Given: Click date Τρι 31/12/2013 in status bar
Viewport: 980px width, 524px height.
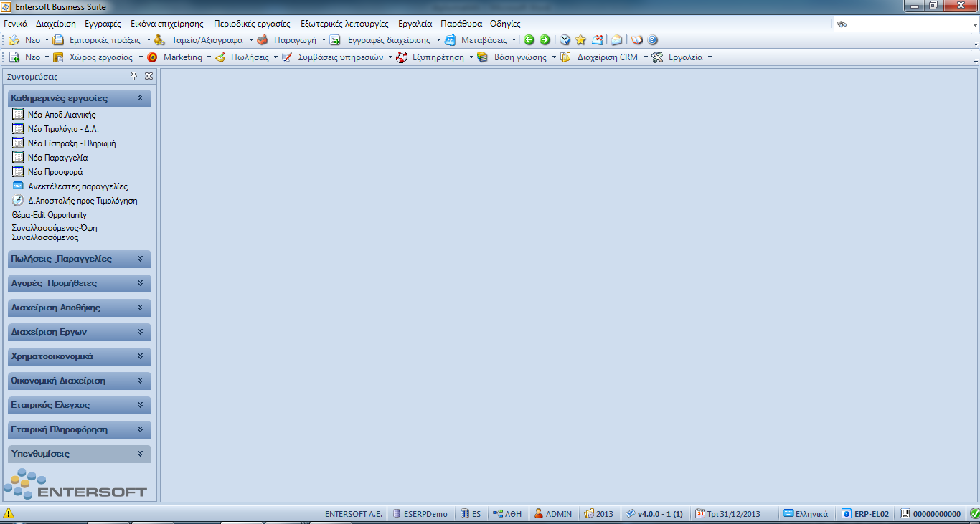Looking at the screenshot, I should click(727, 513).
